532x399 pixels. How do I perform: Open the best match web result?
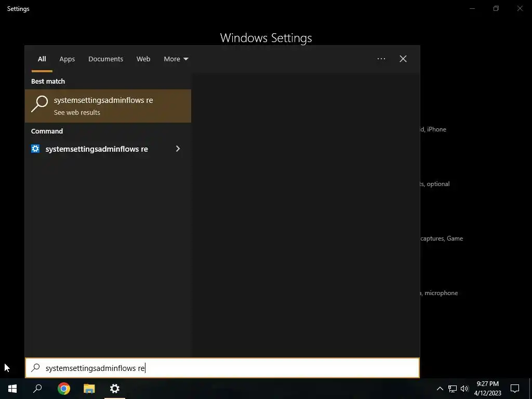(x=108, y=106)
